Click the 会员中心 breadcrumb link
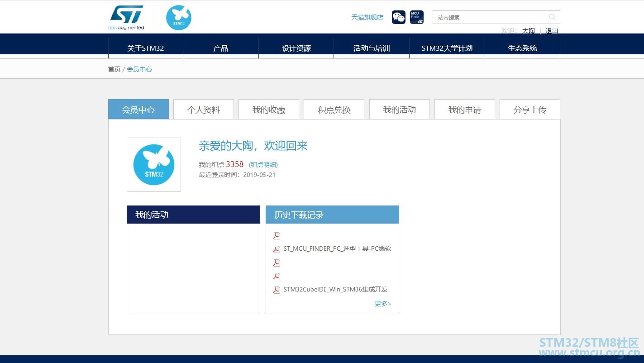Image resolution: width=644 pixels, height=363 pixels. (139, 69)
